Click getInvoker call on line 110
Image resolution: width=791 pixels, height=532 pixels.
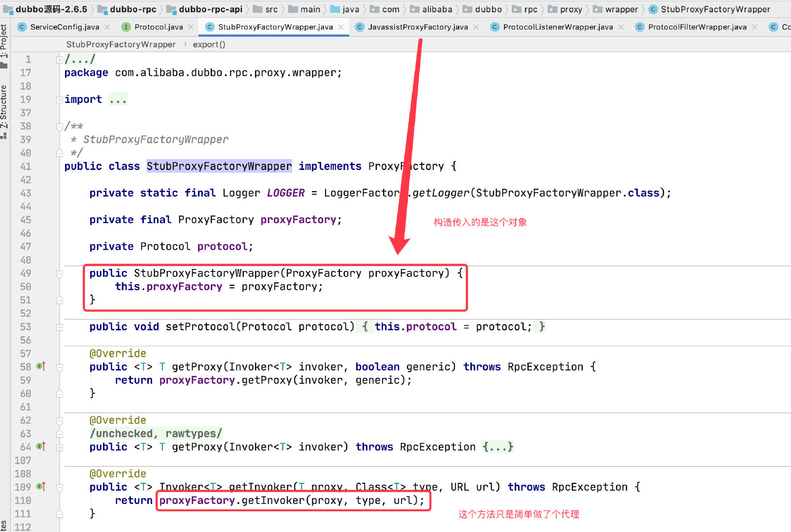point(273,500)
